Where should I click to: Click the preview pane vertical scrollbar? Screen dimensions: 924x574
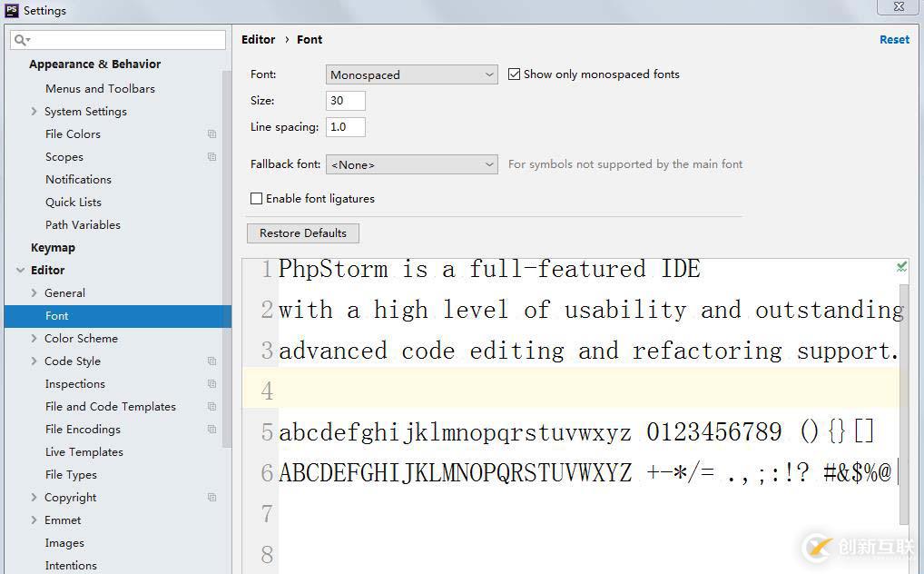point(904,404)
